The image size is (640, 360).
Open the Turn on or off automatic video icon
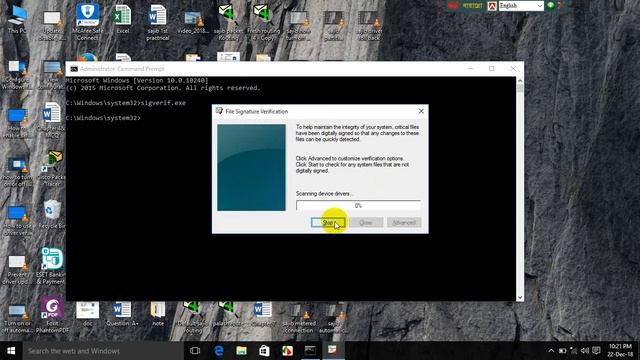(17, 318)
